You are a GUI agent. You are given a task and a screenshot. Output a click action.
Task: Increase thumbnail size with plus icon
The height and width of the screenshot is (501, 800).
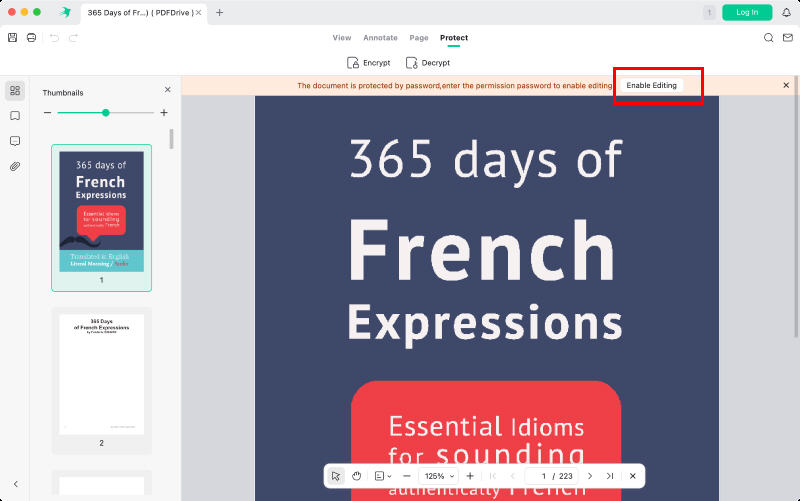coord(164,113)
